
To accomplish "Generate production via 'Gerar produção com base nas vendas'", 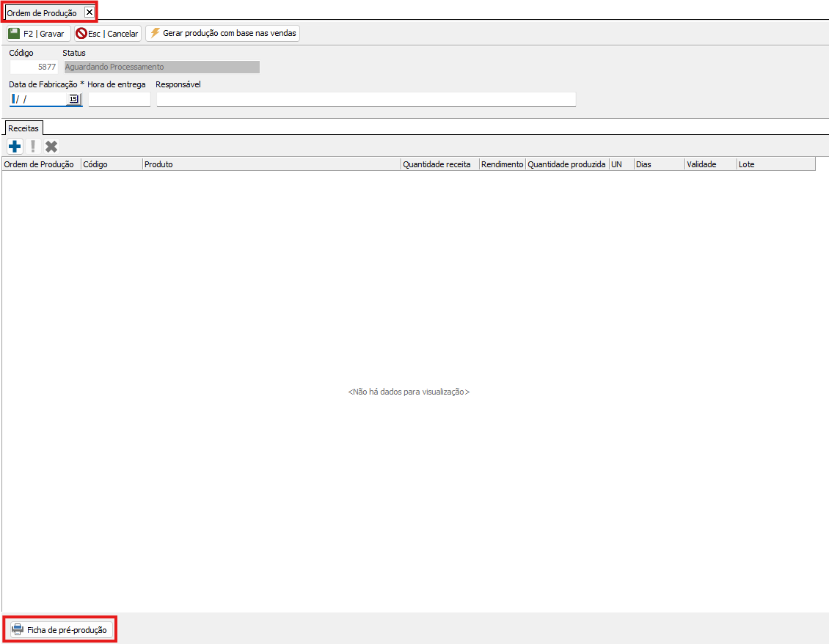I will click(x=223, y=34).
